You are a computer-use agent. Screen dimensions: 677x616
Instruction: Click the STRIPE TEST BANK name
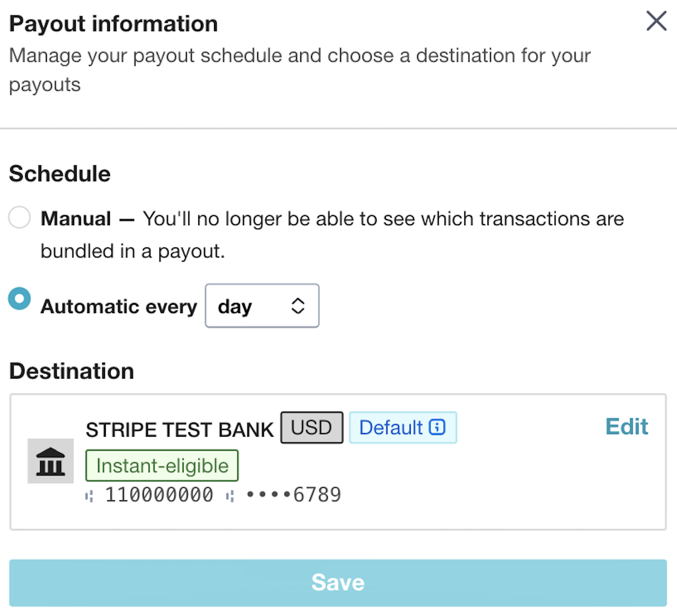point(179,430)
